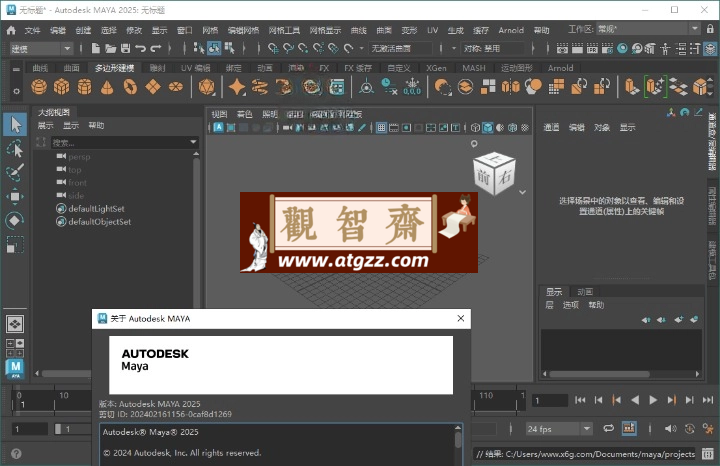720x466 pixels.
Task: Toggle the workspace lock icon
Action: click(x=710, y=29)
